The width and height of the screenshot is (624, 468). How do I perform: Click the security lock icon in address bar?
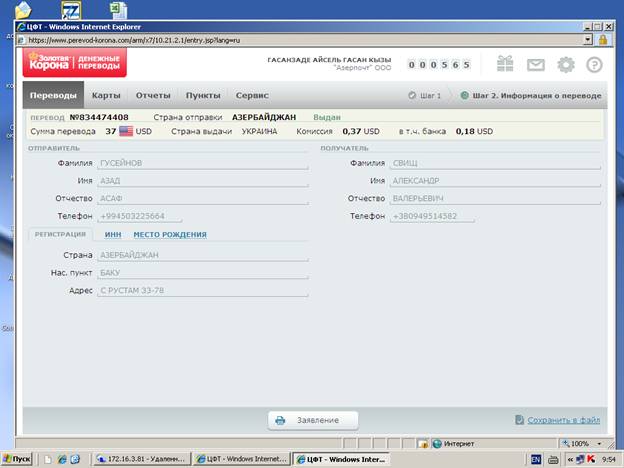(603, 40)
